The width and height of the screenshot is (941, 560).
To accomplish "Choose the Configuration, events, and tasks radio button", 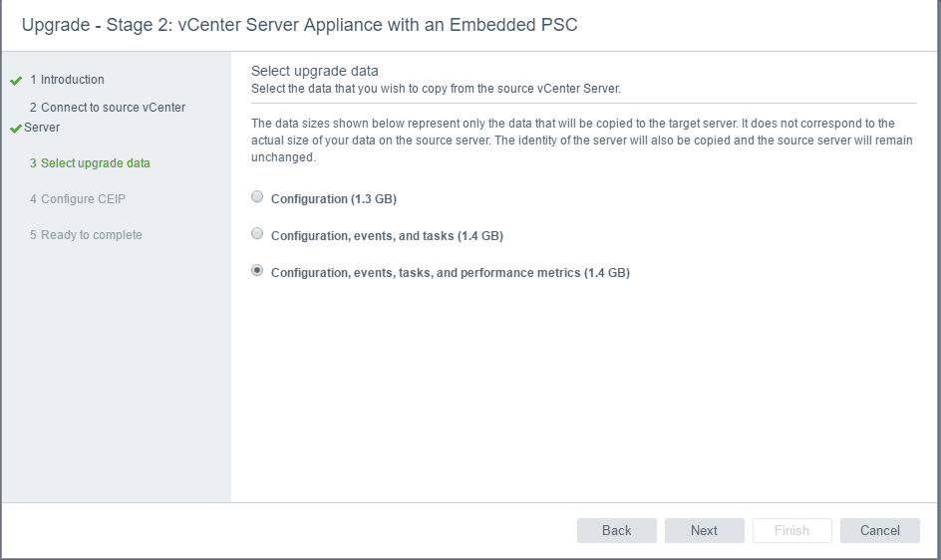I will coord(258,234).
